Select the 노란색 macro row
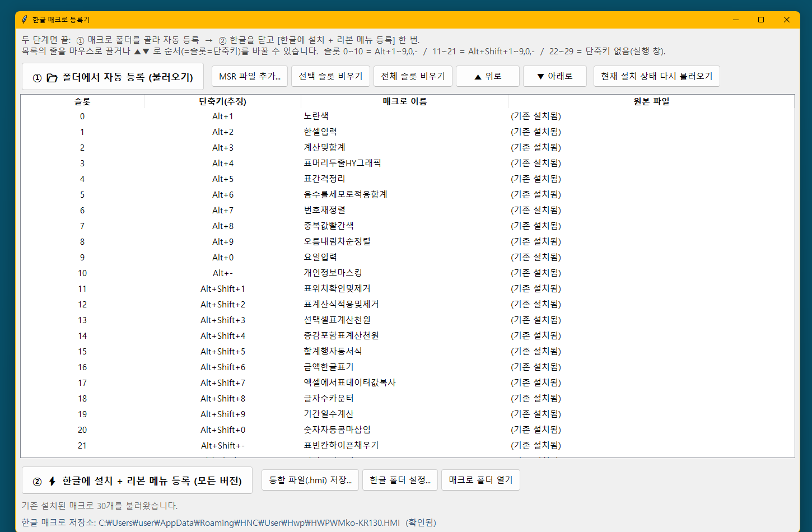This screenshot has width=812, height=532. tap(408, 116)
